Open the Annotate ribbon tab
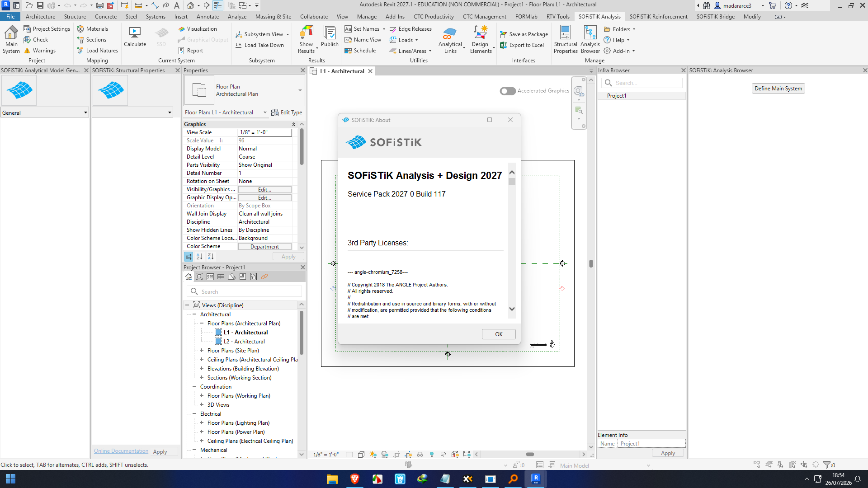868x488 pixels. click(208, 17)
